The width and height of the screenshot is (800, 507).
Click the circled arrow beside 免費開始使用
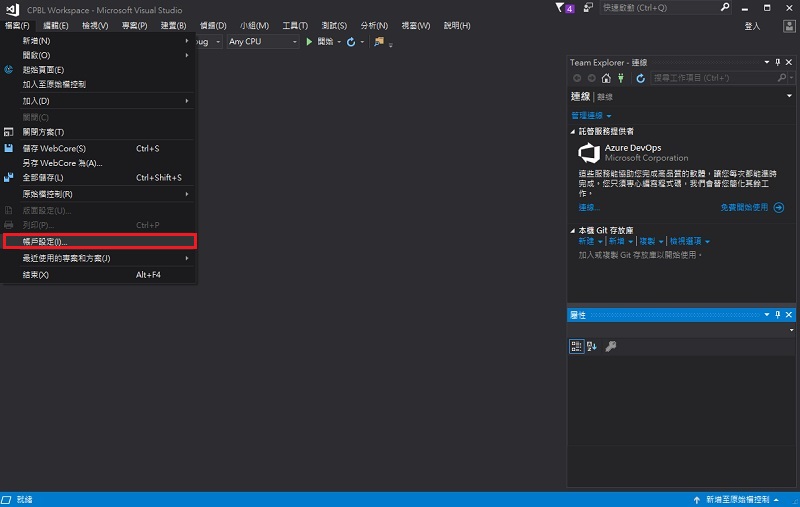click(779, 208)
